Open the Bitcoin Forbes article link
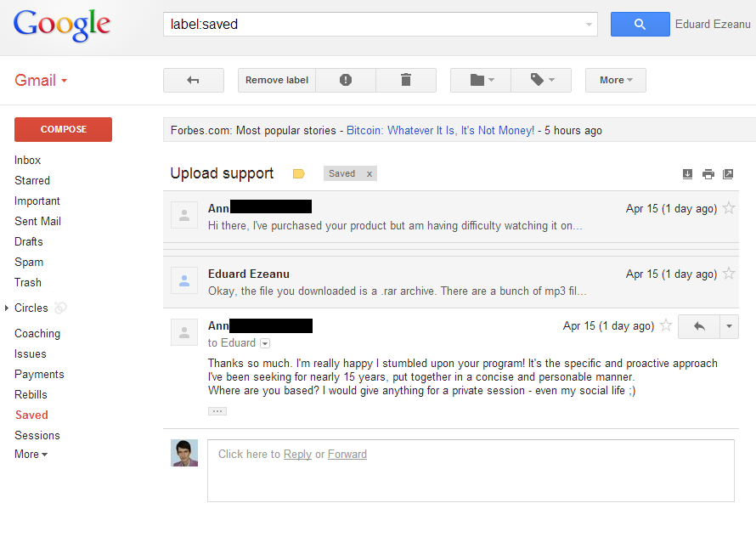 (x=440, y=130)
